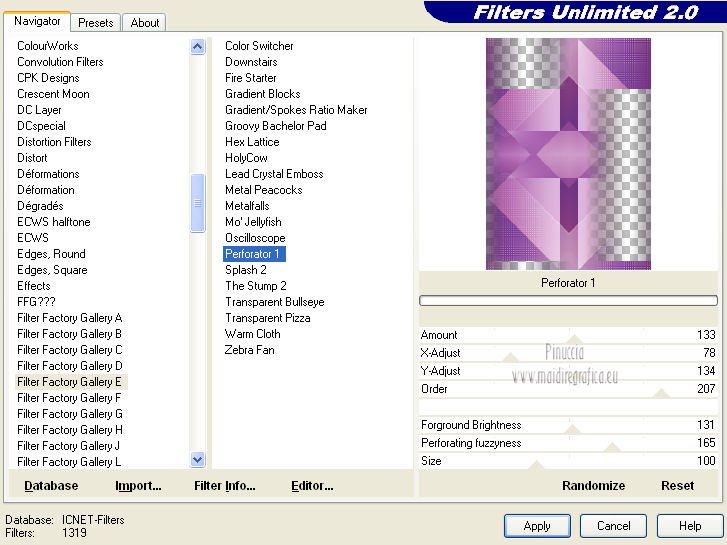Select Filter Factory Gallery L
Viewport: 727px width, 545px height.
(x=69, y=462)
